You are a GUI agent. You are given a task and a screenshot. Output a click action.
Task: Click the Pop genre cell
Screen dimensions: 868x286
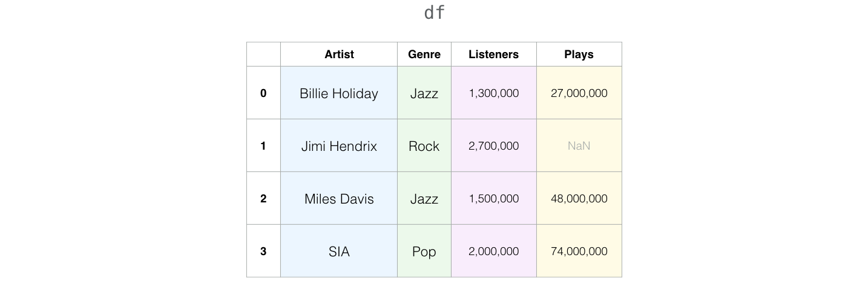click(424, 251)
